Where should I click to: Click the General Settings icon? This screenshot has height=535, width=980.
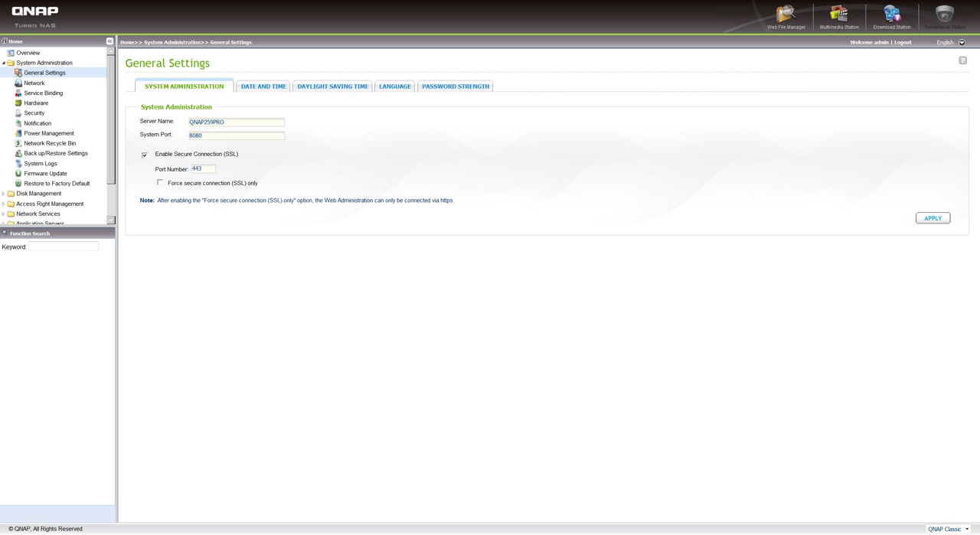coord(18,73)
